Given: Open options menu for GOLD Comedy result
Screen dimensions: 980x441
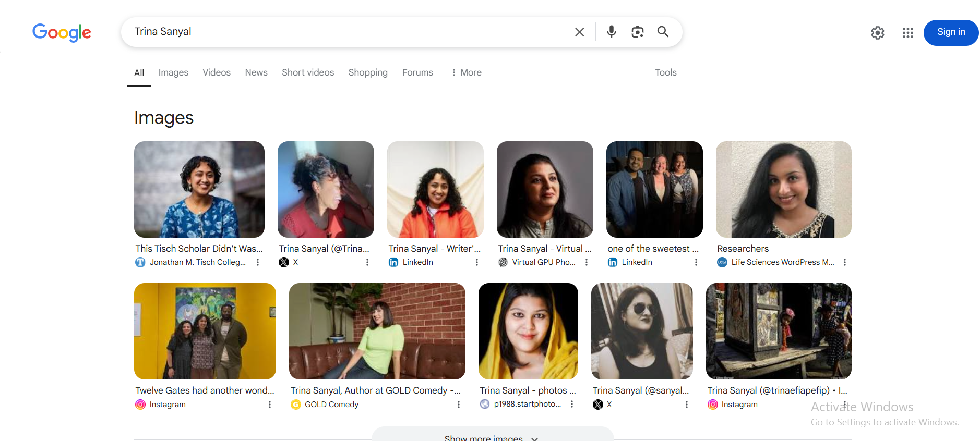Looking at the screenshot, I should (459, 405).
